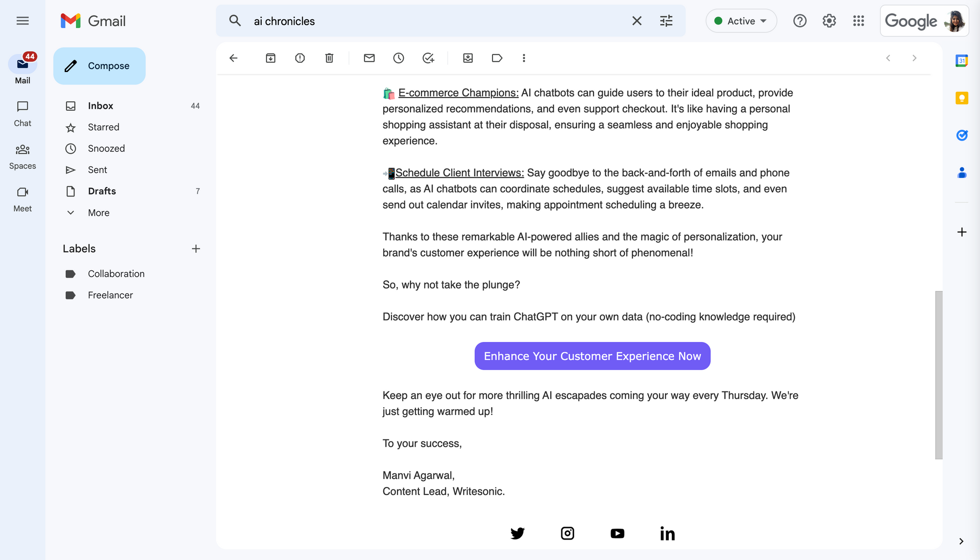Start composing a new email
The width and height of the screenshot is (980, 560).
tap(99, 66)
